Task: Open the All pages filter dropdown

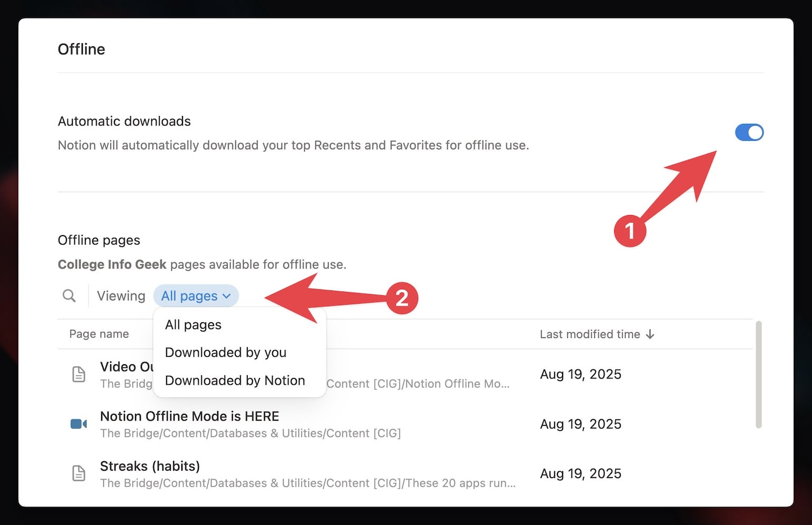Action: [x=196, y=296]
